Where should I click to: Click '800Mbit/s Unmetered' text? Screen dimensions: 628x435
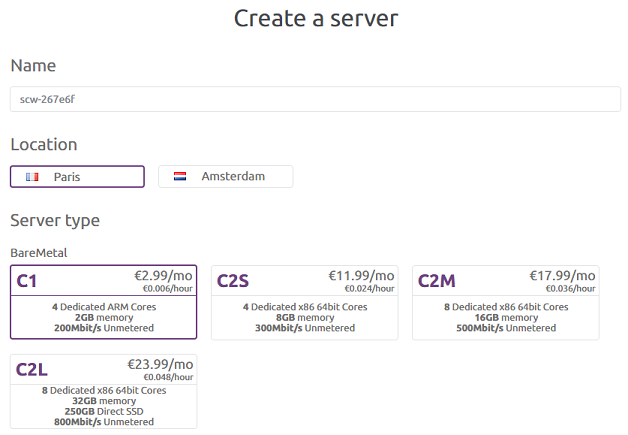pos(104,422)
